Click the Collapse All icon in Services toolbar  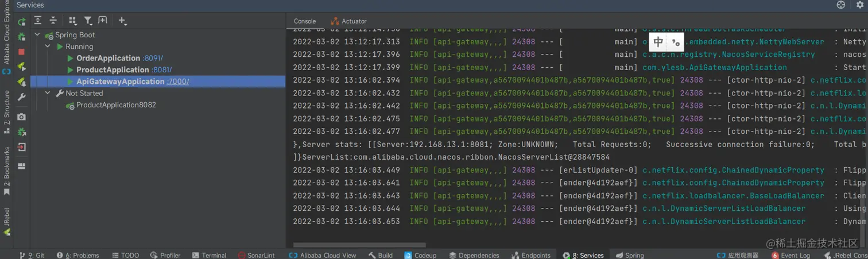(53, 20)
